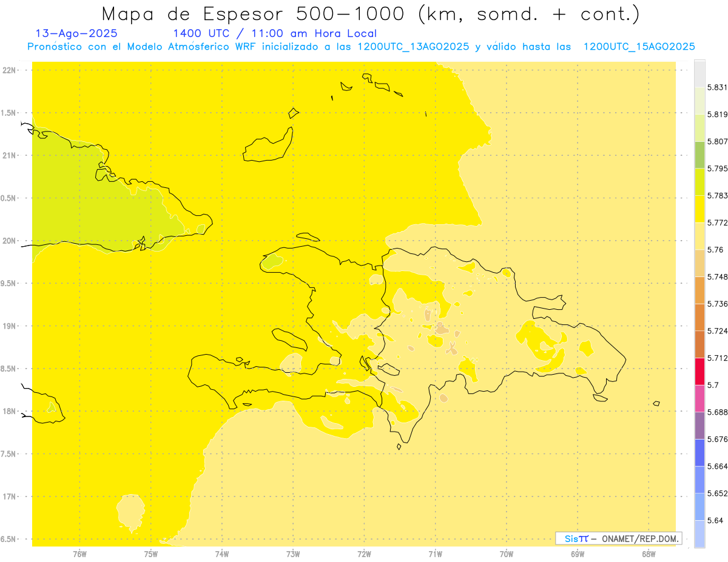Click the dark orange color bar segment above 5.712
The height and width of the screenshot is (562, 728).
pyautogui.click(x=699, y=344)
